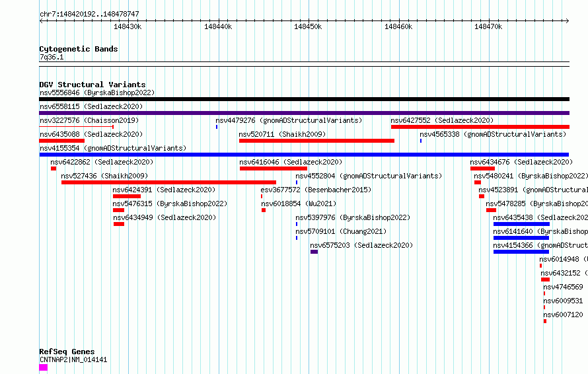
Task: Click the red bar under nsv520711
Action: tap(316, 141)
